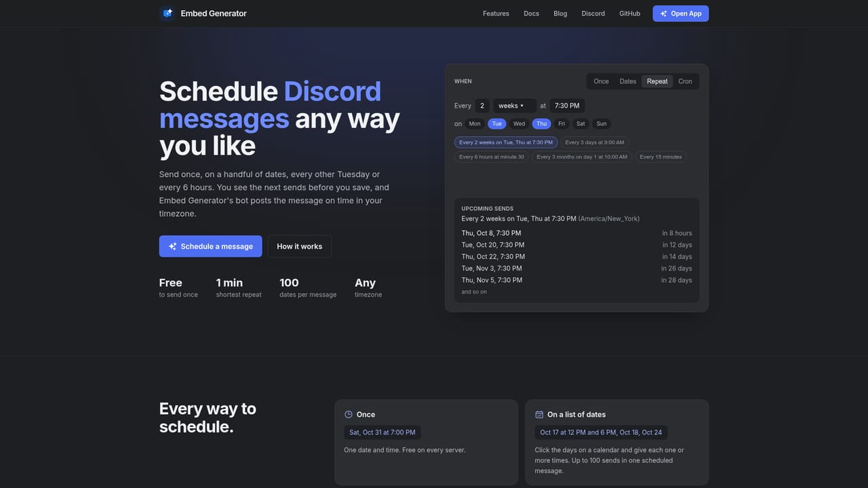Open the GitHub link in the header
This screenshot has height=488, width=868.
630,14
